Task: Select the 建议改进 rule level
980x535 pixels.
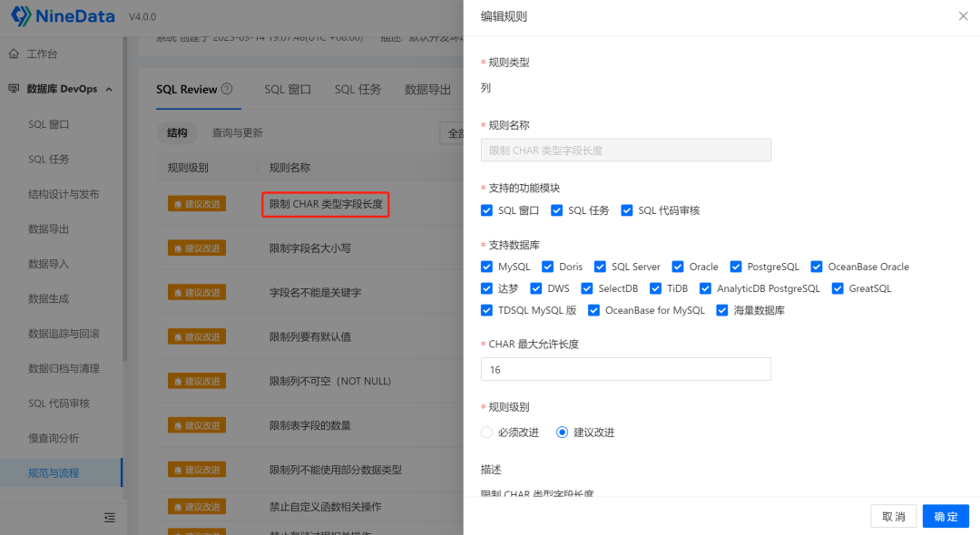Action: 563,432
